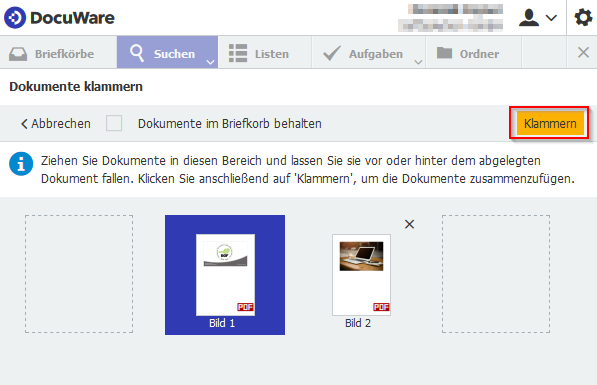Expand the Suchen tab dropdown arrow
The image size is (597, 385).
pos(210,62)
